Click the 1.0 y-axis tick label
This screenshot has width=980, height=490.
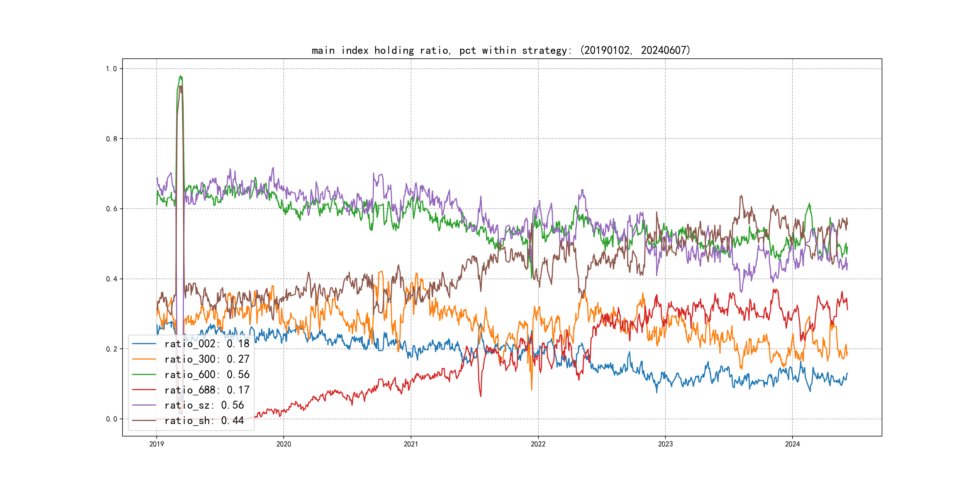click(x=111, y=69)
